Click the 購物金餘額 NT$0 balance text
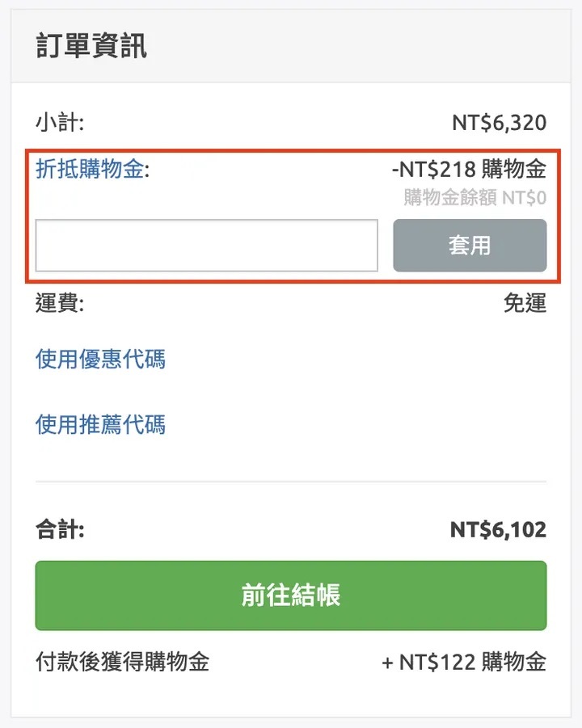Image resolution: width=582 pixels, height=728 pixels. click(x=474, y=197)
